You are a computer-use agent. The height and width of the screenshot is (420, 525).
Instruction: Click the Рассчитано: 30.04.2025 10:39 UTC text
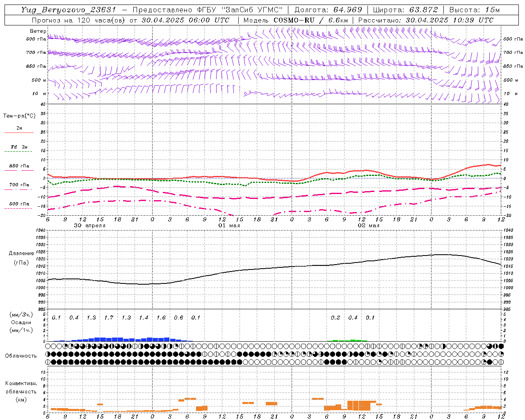click(x=426, y=20)
